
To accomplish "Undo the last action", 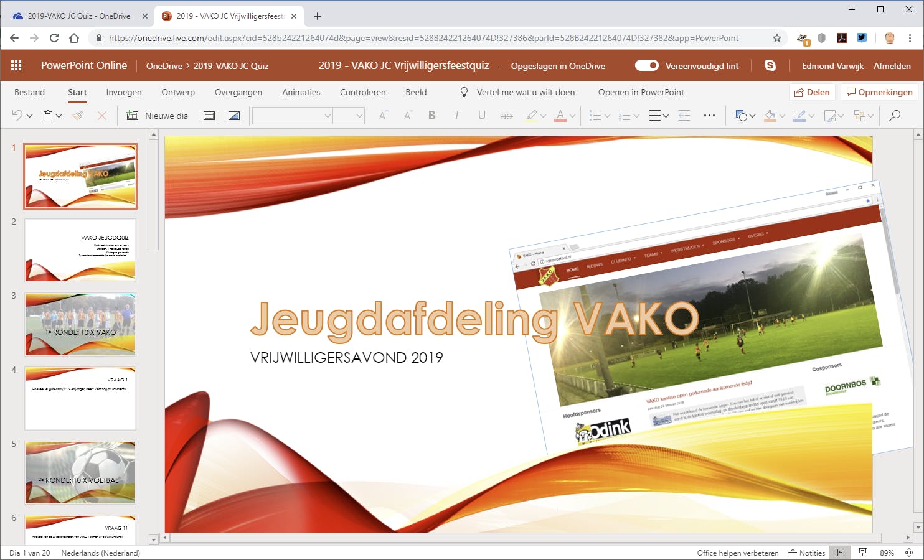I will click(17, 116).
